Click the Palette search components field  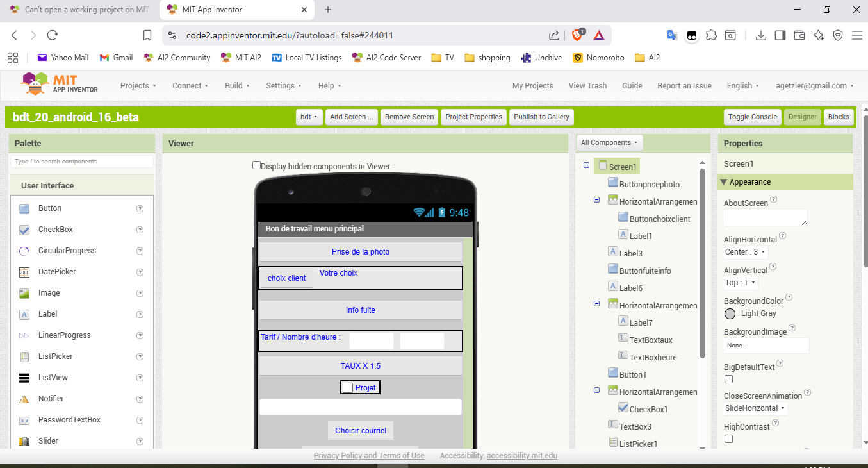82,162
